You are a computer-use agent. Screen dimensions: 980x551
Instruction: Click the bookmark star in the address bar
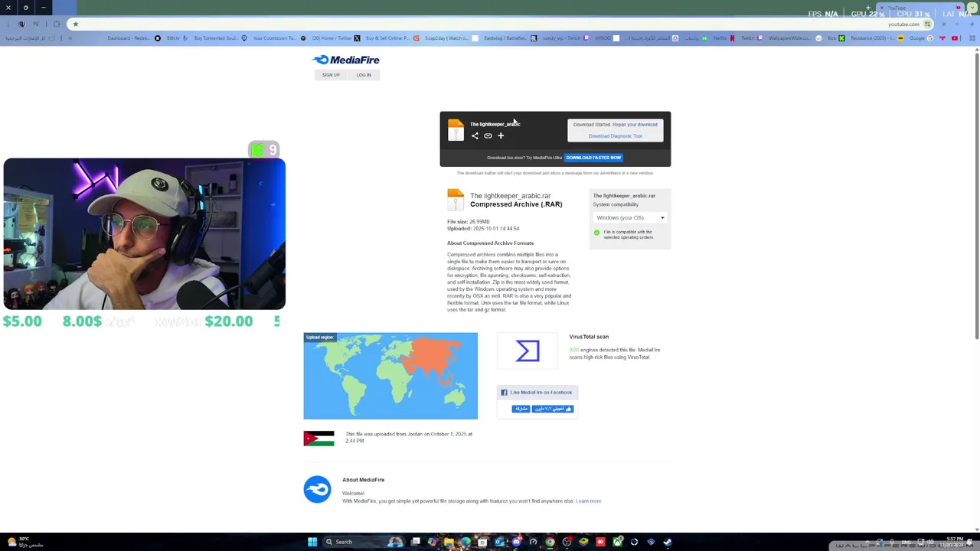75,24
